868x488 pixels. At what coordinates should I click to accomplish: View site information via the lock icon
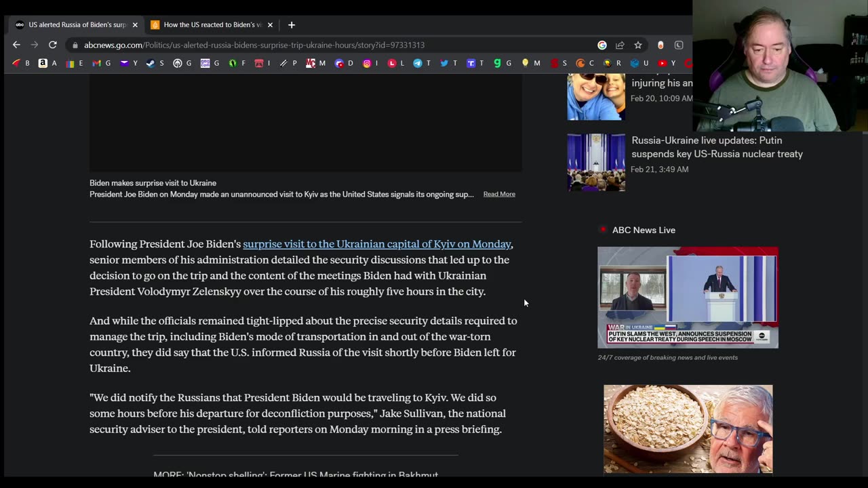tap(75, 45)
